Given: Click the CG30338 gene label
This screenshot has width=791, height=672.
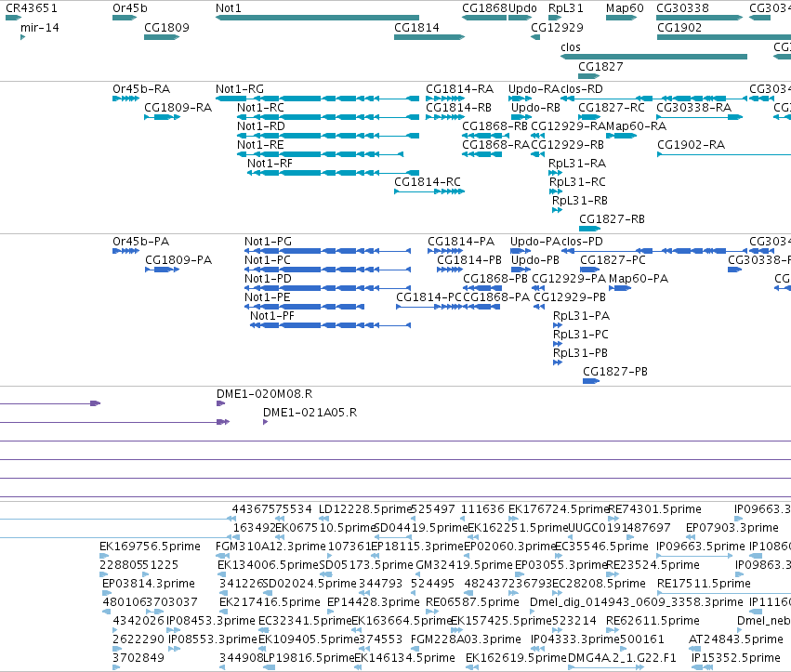Looking at the screenshot, I should point(682,8).
